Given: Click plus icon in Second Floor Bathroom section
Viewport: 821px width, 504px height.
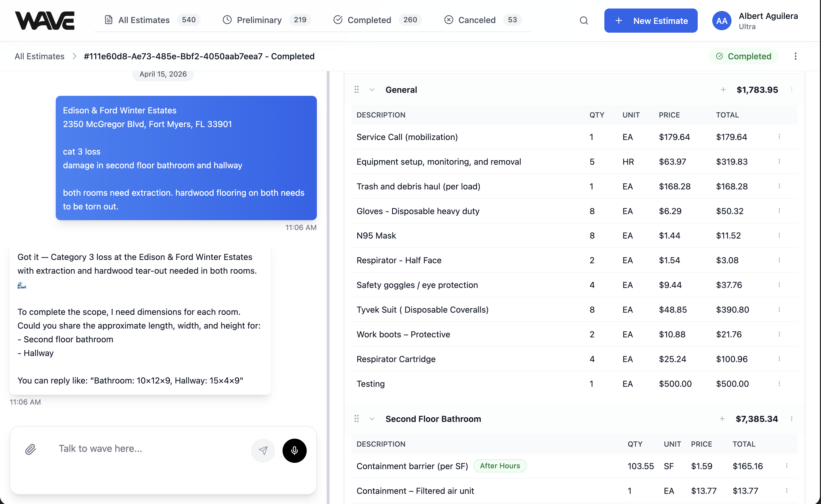Looking at the screenshot, I should [x=722, y=419].
